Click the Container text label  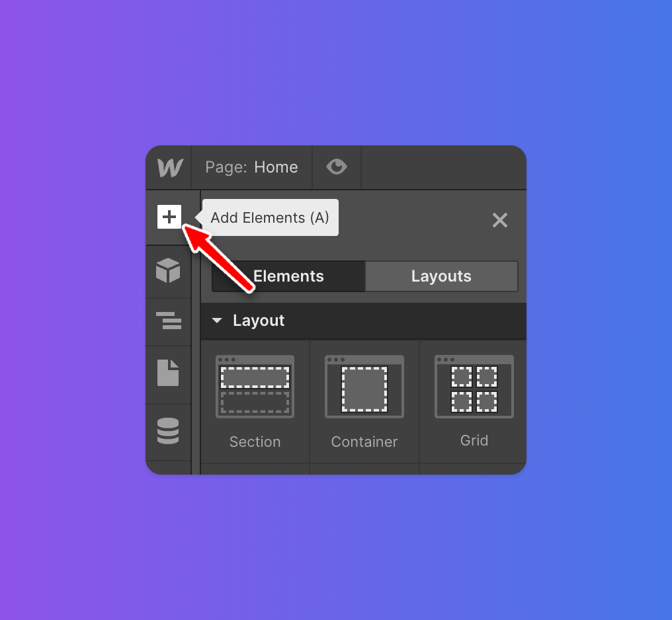tap(364, 442)
